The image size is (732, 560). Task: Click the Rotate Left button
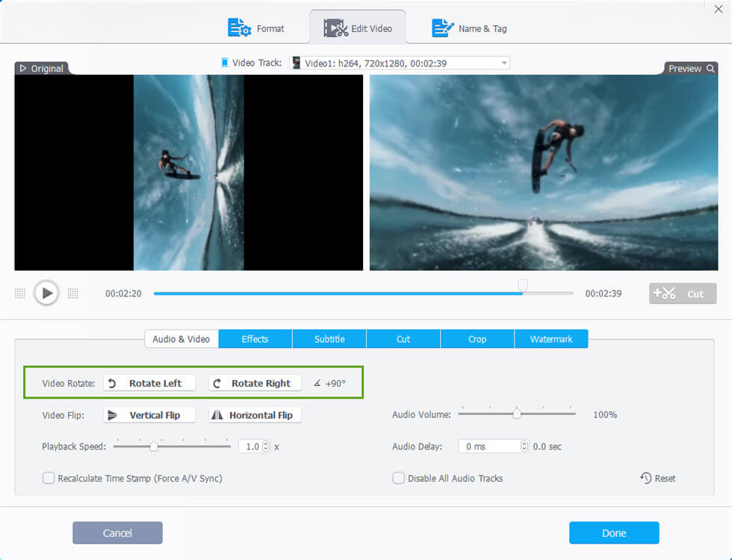[149, 383]
